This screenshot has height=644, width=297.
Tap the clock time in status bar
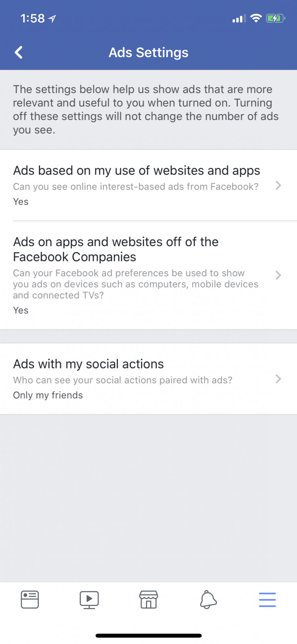[33, 18]
